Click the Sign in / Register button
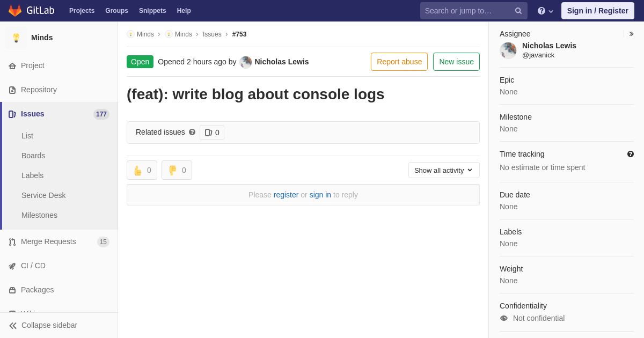The width and height of the screenshot is (644, 338). pos(598,11)
